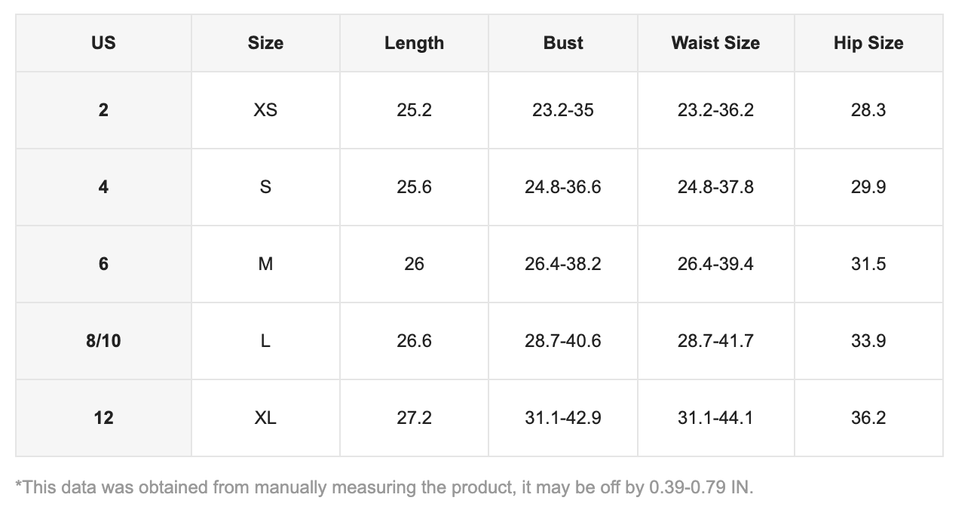Click the manual measurement disclaimer note

(384, 487)
